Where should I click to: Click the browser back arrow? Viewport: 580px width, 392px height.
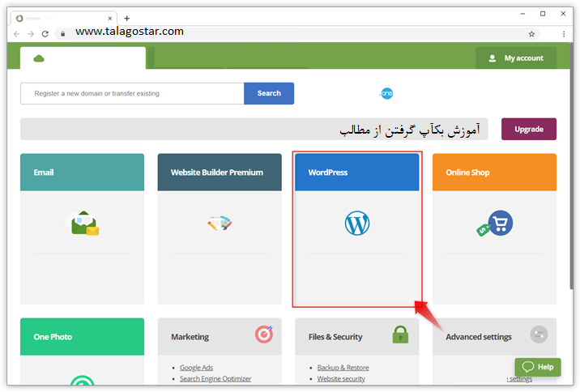17,34
